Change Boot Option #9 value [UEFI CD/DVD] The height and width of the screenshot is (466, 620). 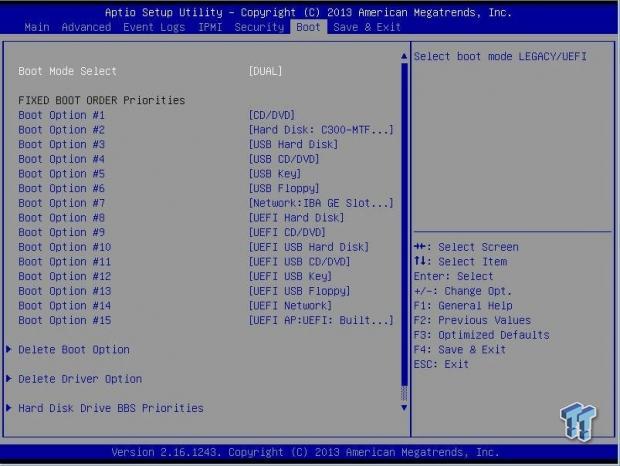[x=287, y=232]
